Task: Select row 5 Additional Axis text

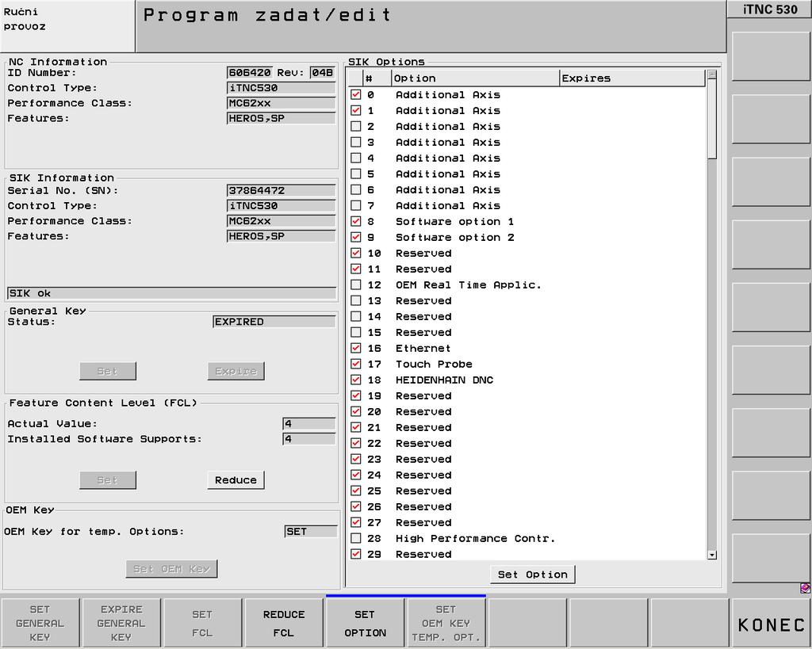Action: pyautogui.click(x=448, y=174)
